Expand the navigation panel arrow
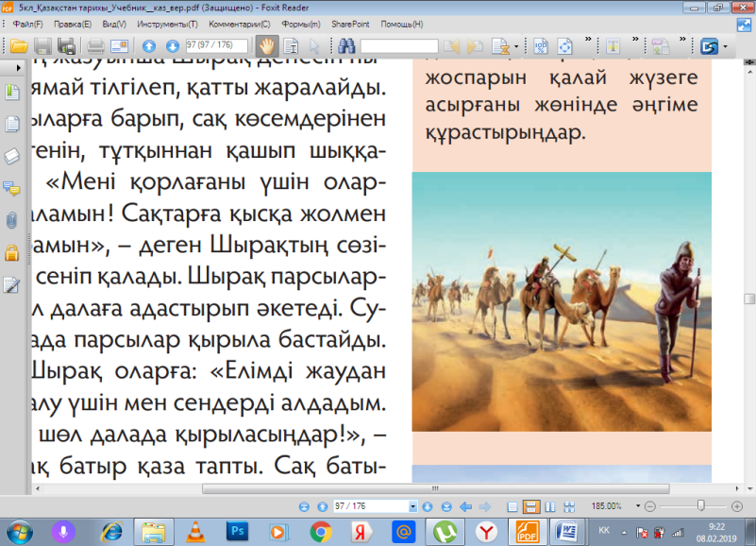This screenshot has width=756, height=546. click(x=18, y=68)
